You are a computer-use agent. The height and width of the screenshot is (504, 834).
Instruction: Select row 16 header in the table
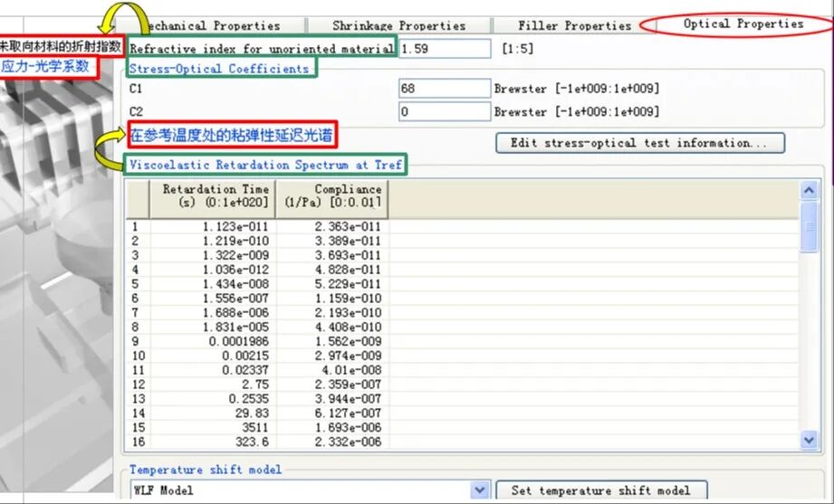coord(136,442)
